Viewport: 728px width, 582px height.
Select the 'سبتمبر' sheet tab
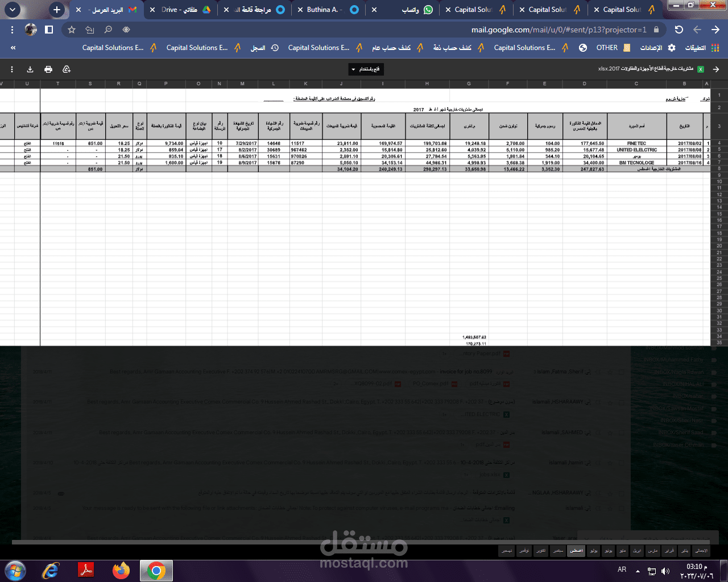pos(558,551)
